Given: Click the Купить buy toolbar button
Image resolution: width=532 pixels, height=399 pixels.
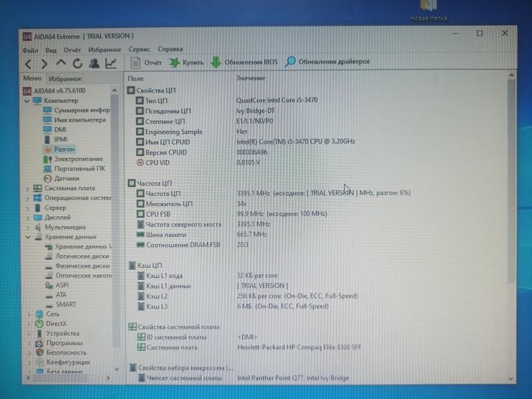Looking at the screenshot, I should (x=187, y=63).
